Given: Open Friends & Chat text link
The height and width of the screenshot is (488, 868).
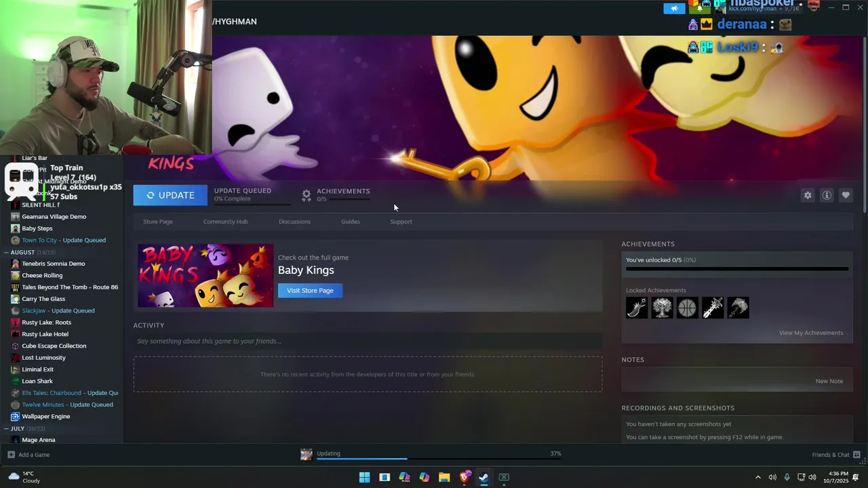Looking at the screenshot, I should (x=831, y=455).
